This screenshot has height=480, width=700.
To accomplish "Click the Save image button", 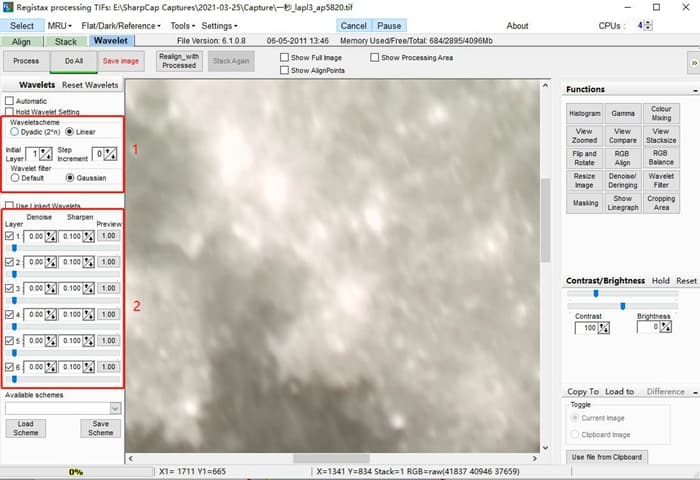I will 121,61.
